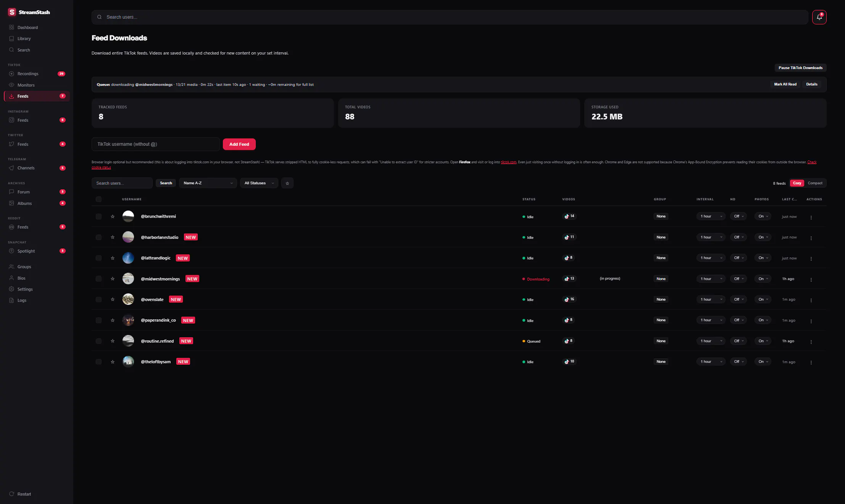Select the @harborlanestudio row checkbox

click(98, 237)
